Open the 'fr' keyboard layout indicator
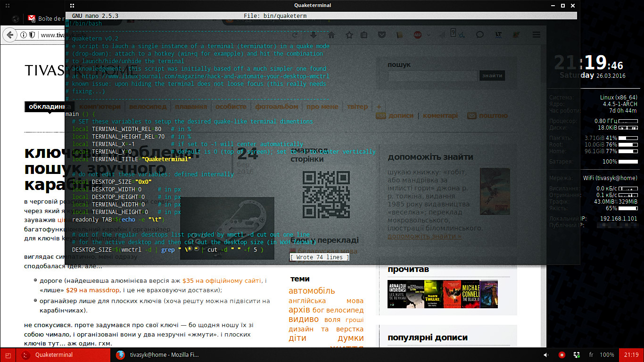The height and width of the screenshot is (362, 644). pyautogui.click(x=591, y=355)
